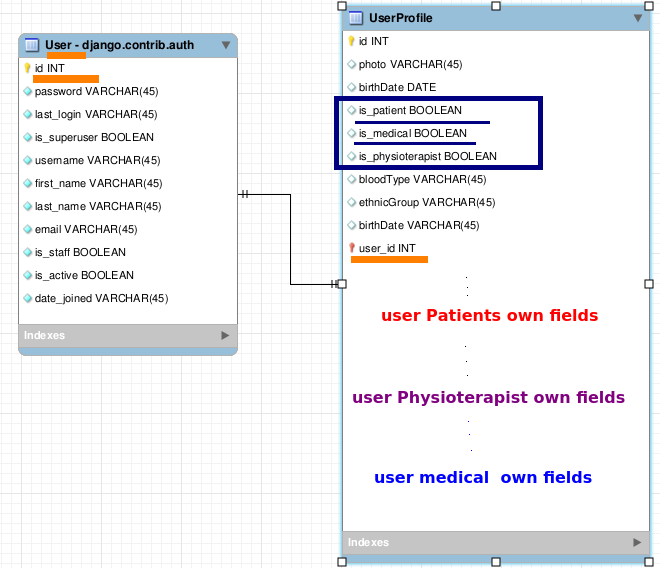Image resolution: width=660 pixels, height=568 pixels.
Task: Select 'id INT' column in User table
Action: (x=50, y=68)
